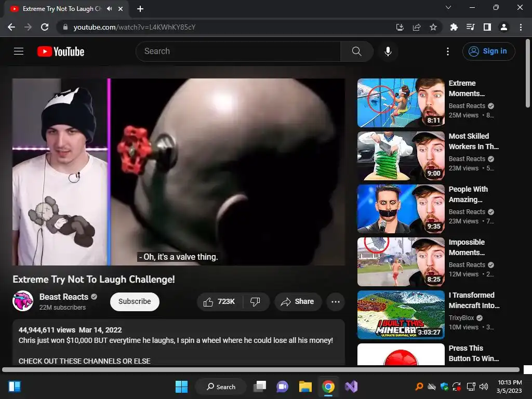Viewport: 532px width, 399px height.
Task: Open volume control in system tray
Action: [x=484, y=387]
